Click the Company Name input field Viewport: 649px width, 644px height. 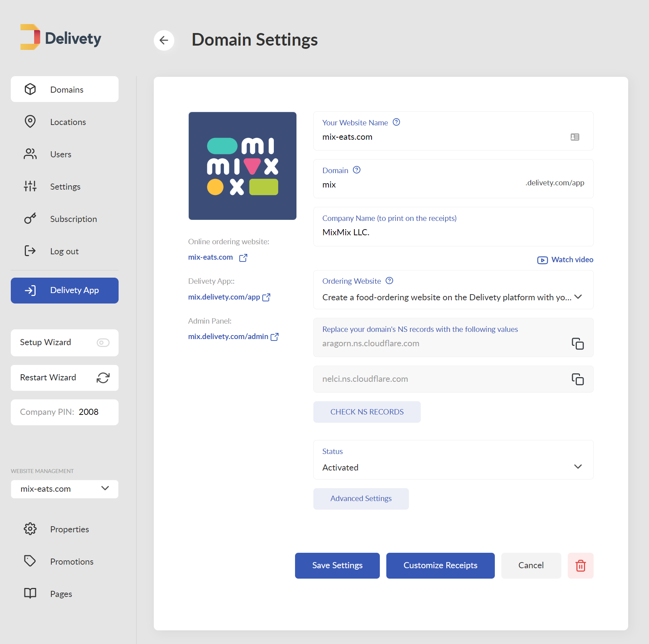(x=454, y=227)
